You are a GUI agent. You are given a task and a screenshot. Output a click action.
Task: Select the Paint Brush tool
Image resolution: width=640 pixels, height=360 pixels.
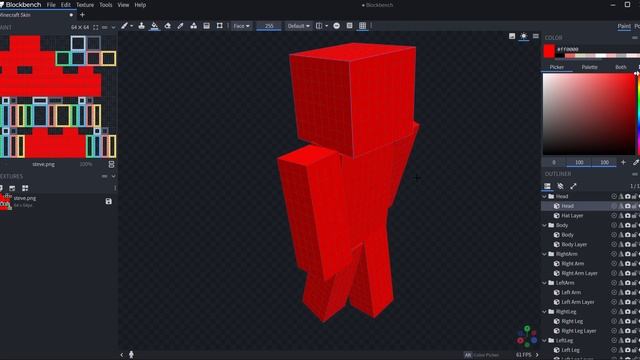[124, 26]
